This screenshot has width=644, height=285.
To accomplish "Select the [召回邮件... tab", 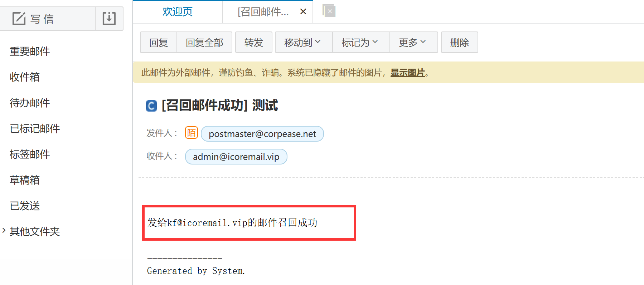I will (263, 12).
